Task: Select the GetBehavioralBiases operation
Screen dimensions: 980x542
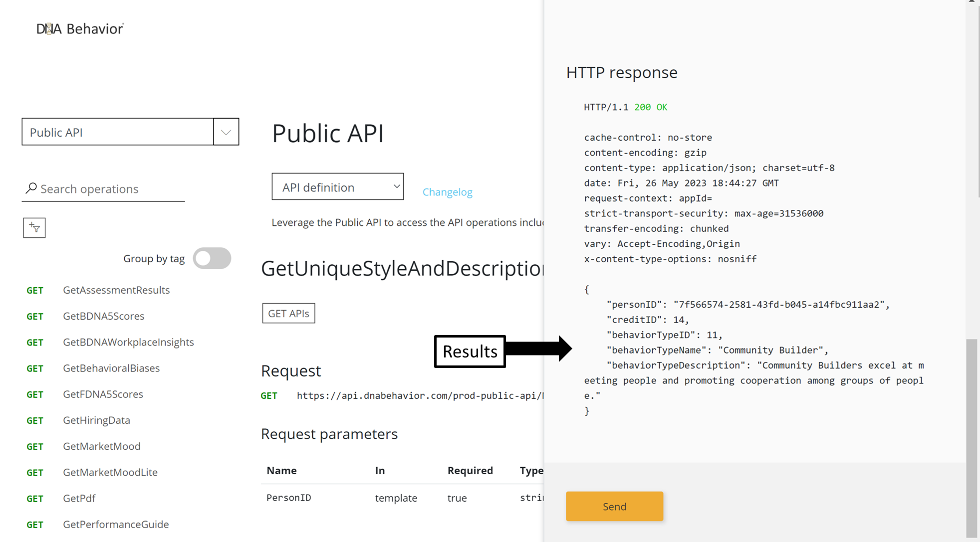Action: click(x=111, y=368)
